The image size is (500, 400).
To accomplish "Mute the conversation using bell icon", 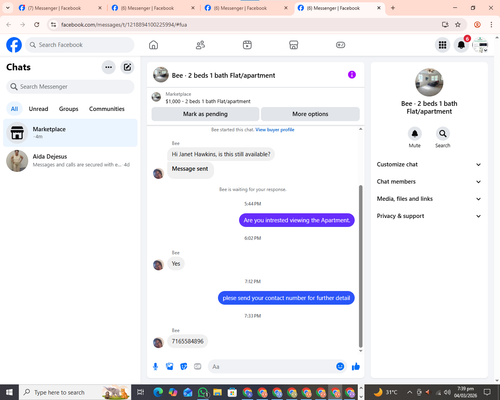I will pyautogui.click(x=415, y=134).
